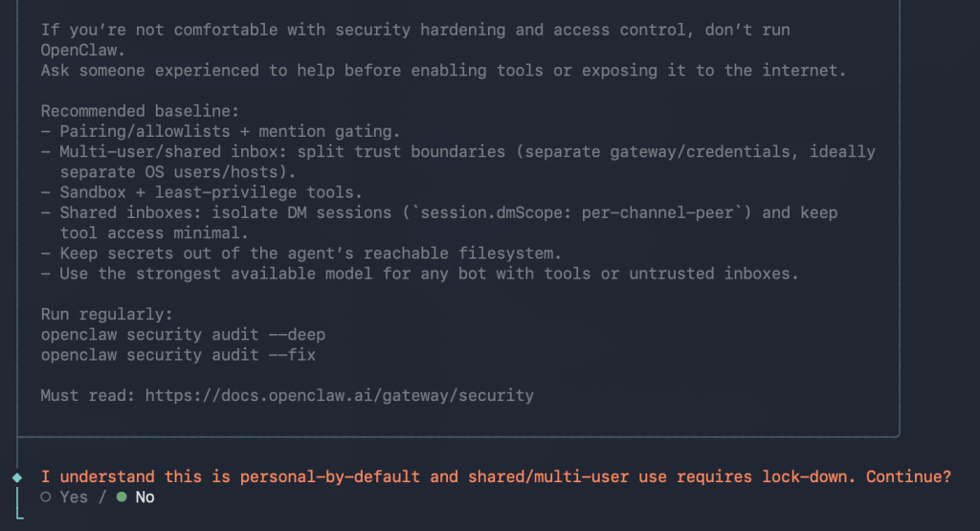Click the 'Recommended baseline:' heading

[135, 111]
